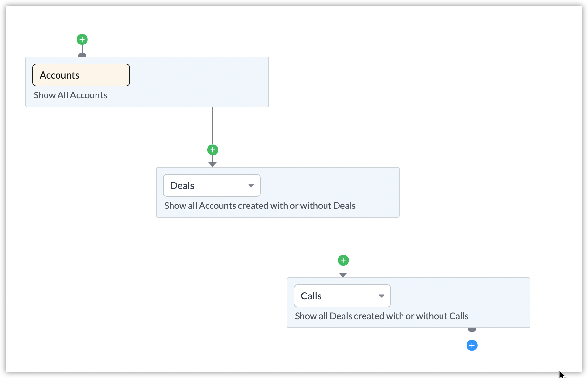Click the Deals dropdown arrow
Image resolution: width=588 pixels, height=378 pixels.
251,185
